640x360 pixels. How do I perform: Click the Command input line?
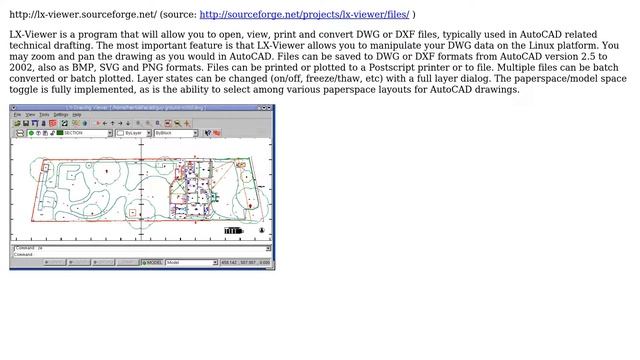tap(141, 254)
